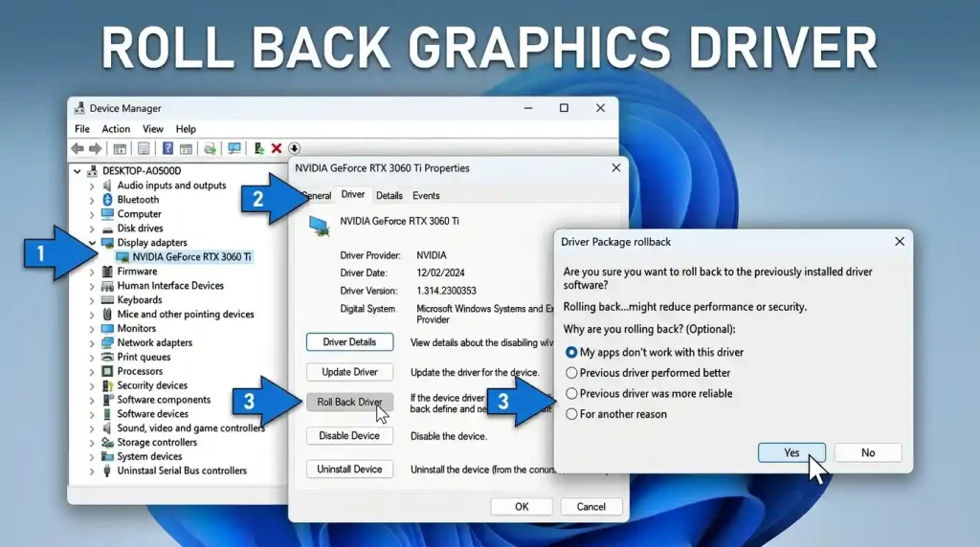This screenshot has height=547, width=980.
Task: Click the DESKTOP-A0500D computer icon
Action: (93, 170)
